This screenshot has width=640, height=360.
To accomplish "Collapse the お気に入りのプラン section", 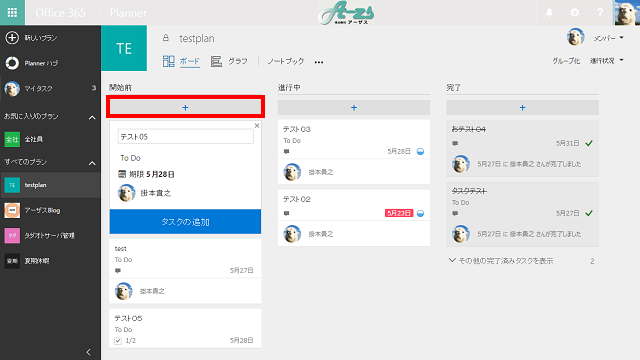I will (x=92, y=118).
